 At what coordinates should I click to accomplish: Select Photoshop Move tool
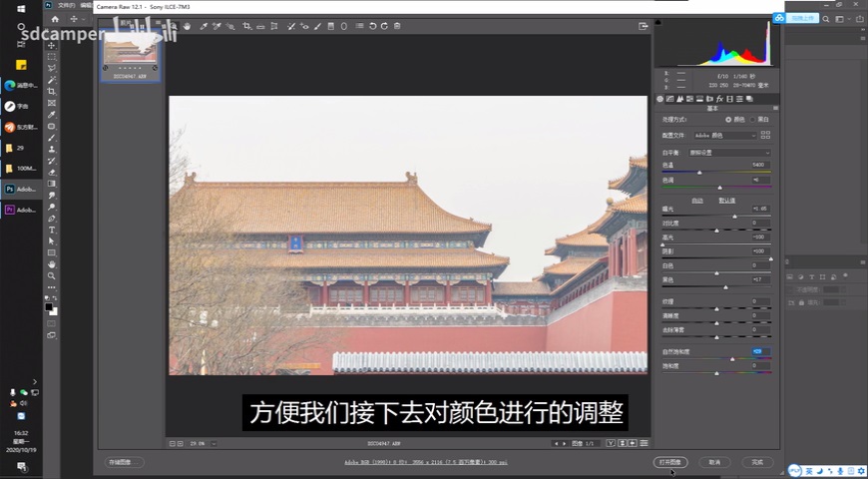[52, 45]
